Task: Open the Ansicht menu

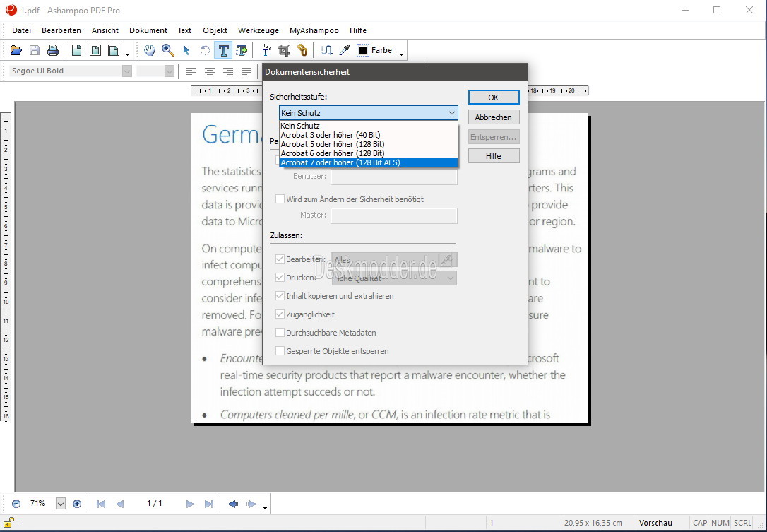Action: [105, 30]
